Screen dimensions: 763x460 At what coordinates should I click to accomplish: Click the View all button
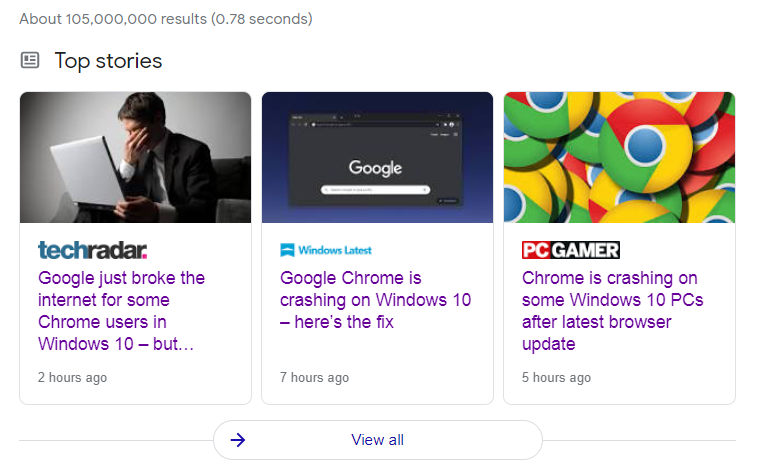[378, 440]
